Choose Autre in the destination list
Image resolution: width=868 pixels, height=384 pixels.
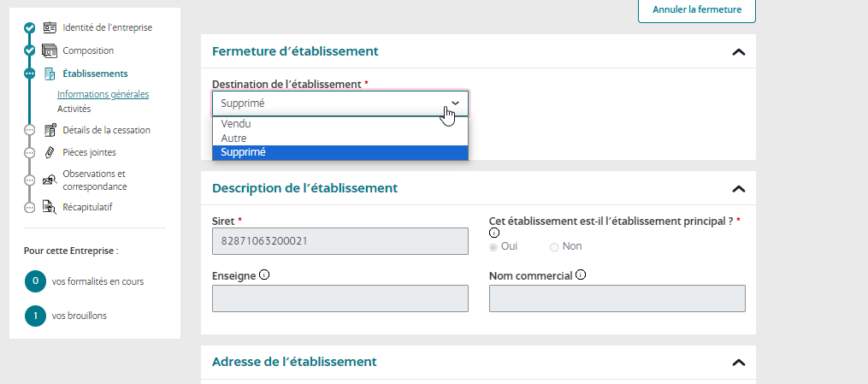(x=234, y=138)
